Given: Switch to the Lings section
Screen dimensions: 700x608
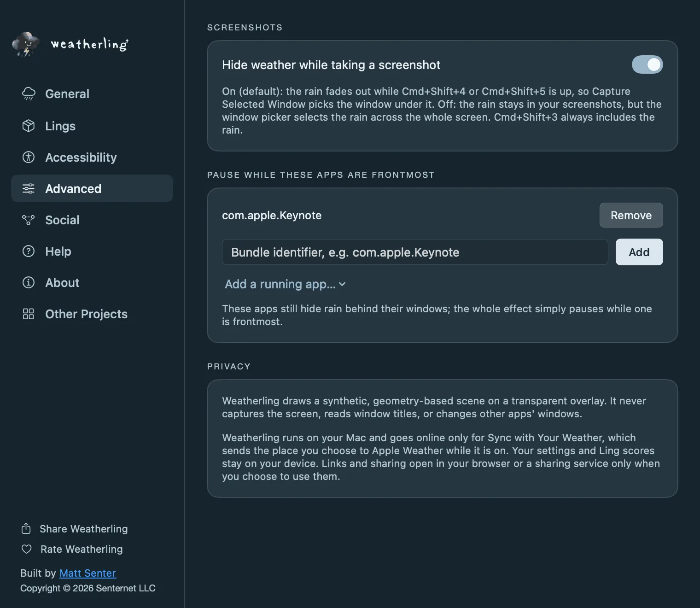Looking at the screenshot, I should (92, 126).
